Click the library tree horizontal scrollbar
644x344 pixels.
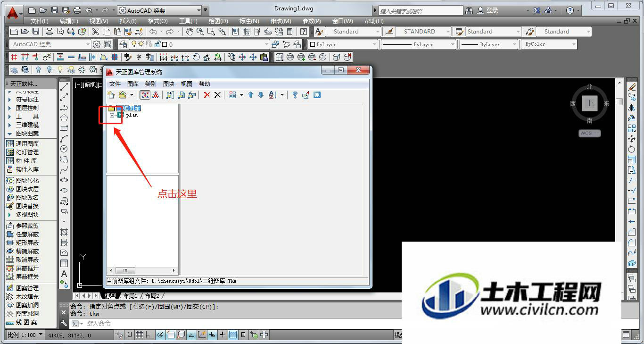142,271
